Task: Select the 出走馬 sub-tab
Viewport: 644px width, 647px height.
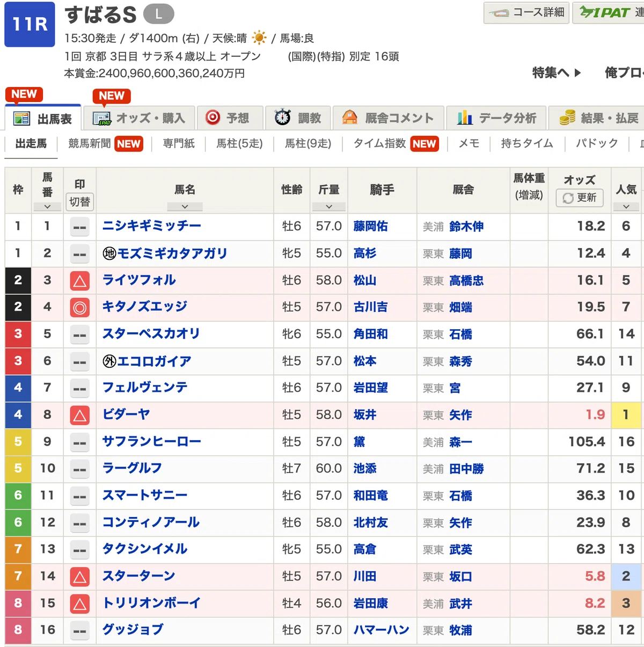Action: (31, 143)
